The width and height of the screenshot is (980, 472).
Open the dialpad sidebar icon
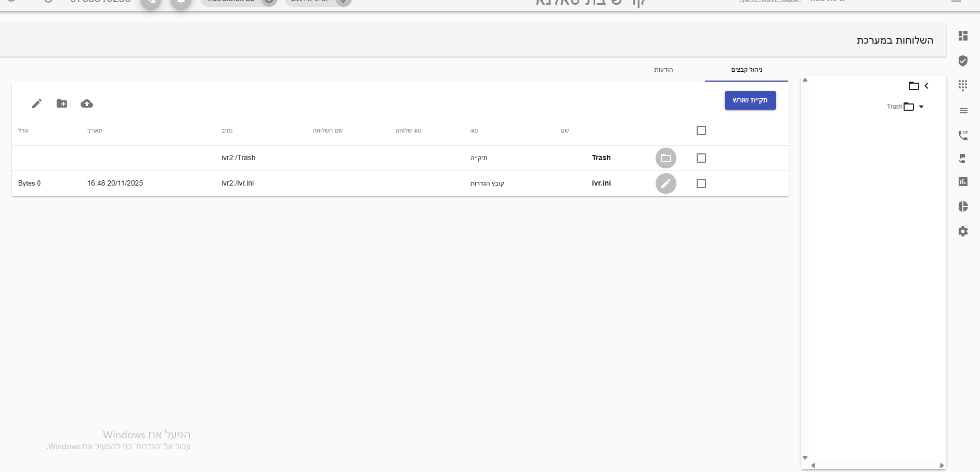pos(963,86)
